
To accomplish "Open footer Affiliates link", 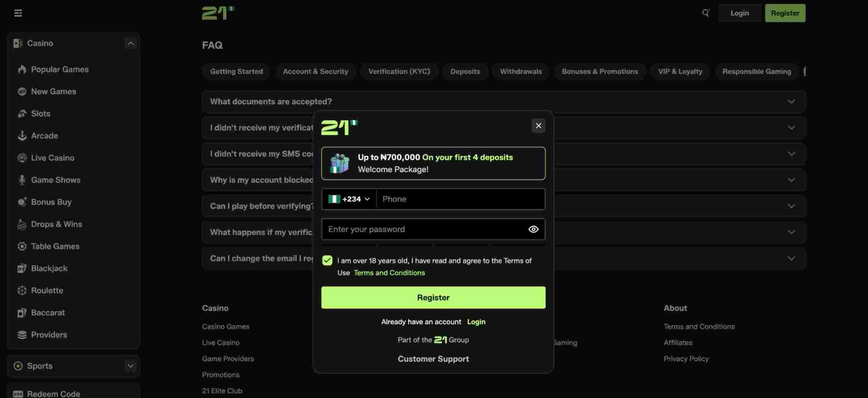I will [678, 343].
